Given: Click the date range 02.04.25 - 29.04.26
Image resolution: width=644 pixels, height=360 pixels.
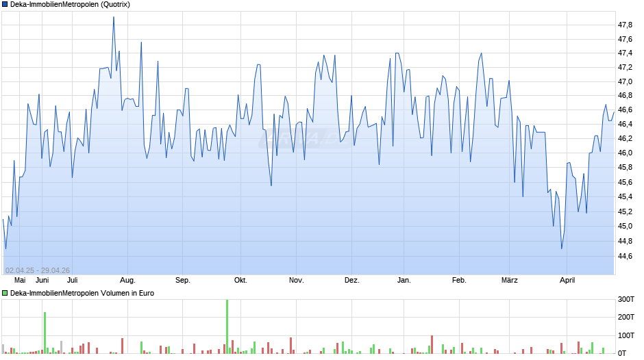Looking at the screenshot, I should (x=38, y=270).
